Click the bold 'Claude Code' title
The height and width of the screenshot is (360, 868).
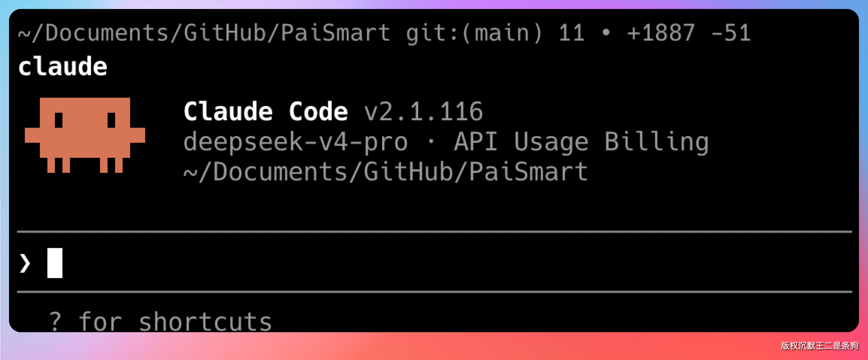point(266,112)
